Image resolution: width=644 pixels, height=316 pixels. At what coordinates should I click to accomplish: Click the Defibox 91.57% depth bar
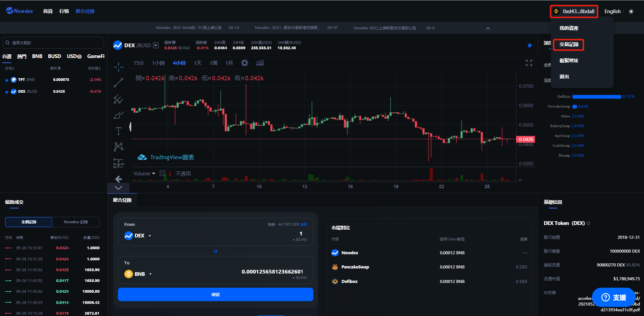point(596,97)
